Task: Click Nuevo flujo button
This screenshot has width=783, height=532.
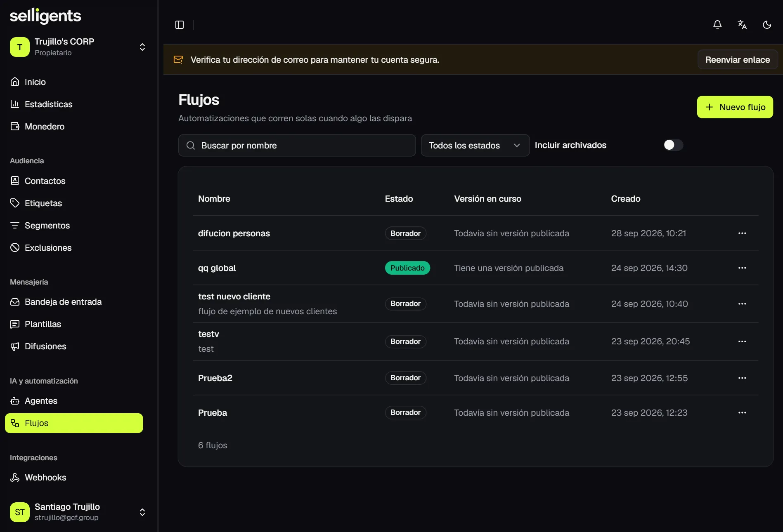Action: point(735,107)
